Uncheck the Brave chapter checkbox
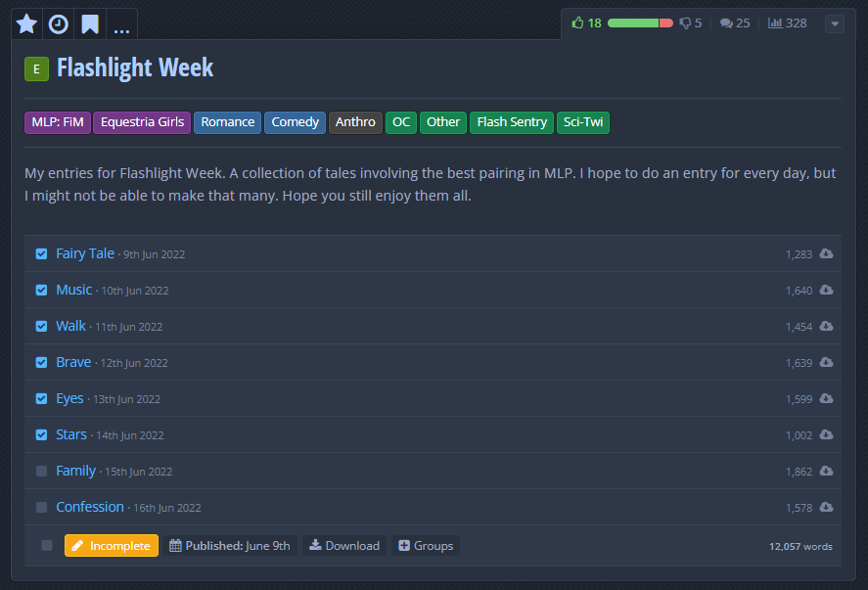This screenshot has height=590, width=868. (41, 363)
